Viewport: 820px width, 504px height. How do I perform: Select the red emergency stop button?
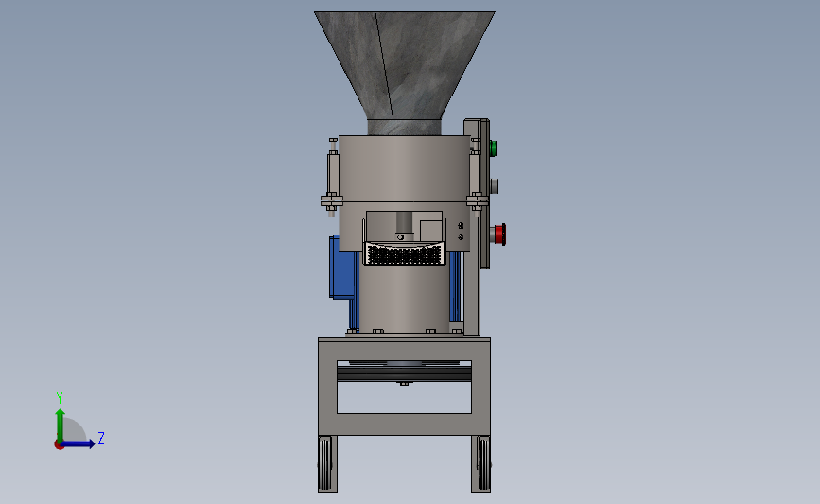pyautogui.click(x=500, y=234)
